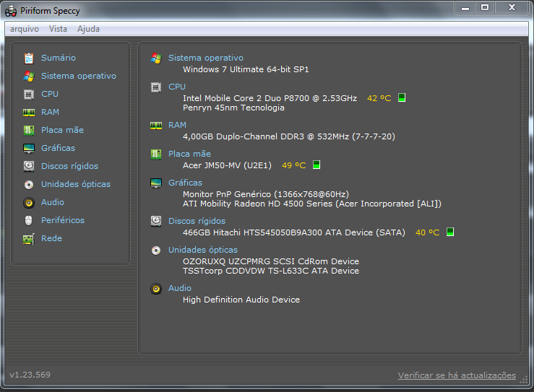534x392 pixels.
Task: Click the Discos rígidos drive icon in sidebar
Action: tap(29, 166)
